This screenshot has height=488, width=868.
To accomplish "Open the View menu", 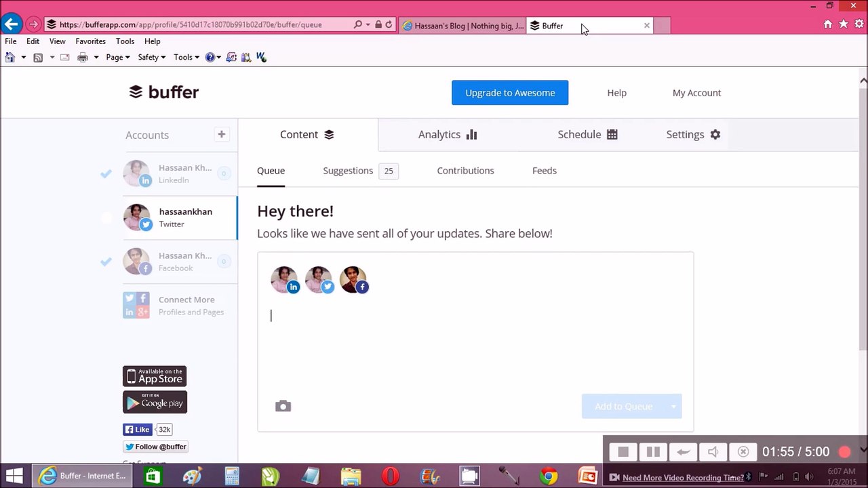I will point(57,41).
